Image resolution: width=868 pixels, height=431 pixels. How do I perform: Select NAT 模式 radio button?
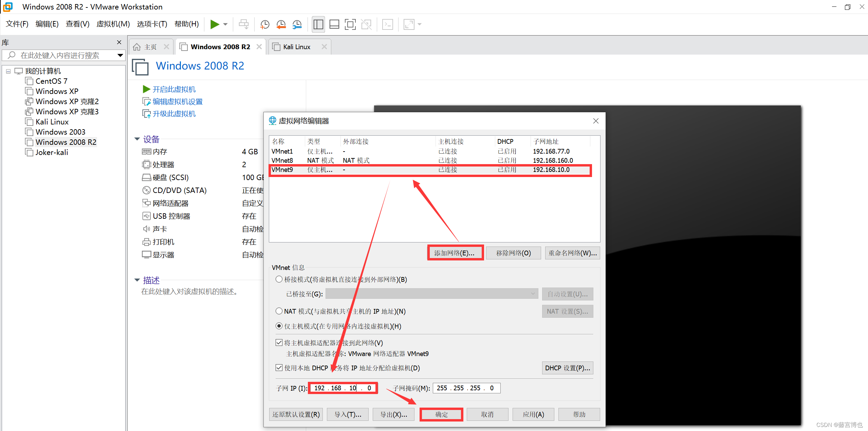coord(279,311)
